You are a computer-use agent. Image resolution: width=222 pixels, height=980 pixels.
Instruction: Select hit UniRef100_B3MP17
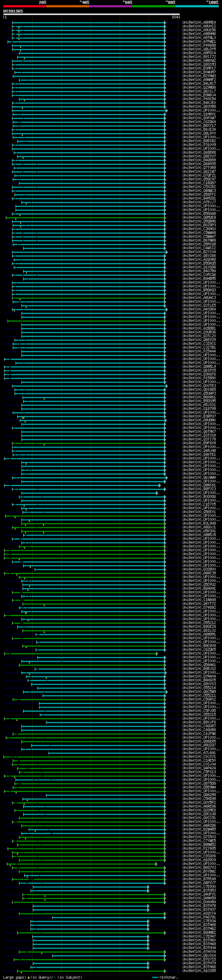pyautogui.click(x=199, y=68)
